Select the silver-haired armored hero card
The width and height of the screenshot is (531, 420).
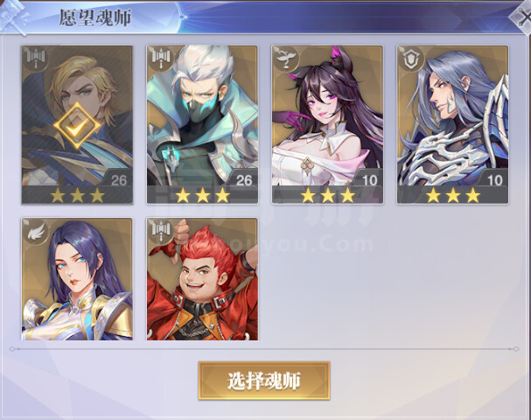(452, 124)
